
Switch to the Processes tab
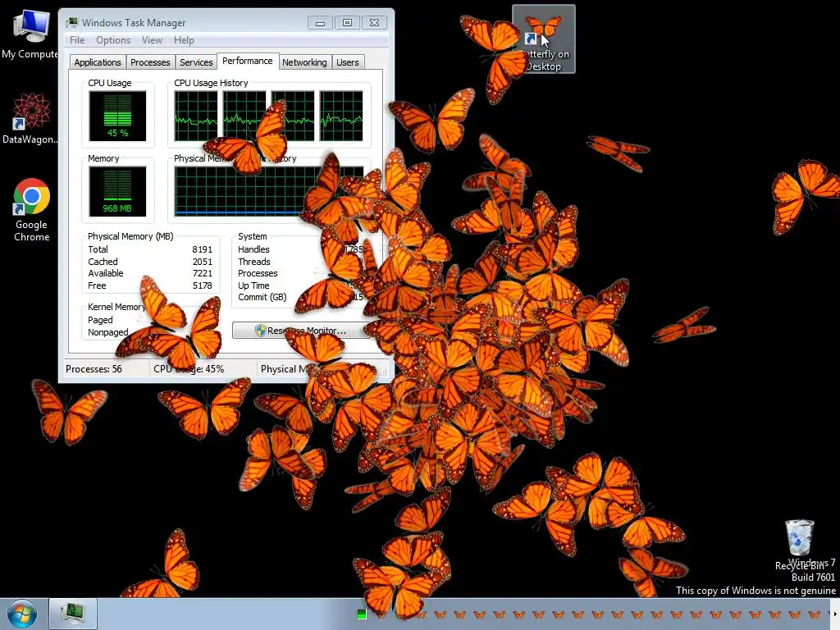click(150, 62)
